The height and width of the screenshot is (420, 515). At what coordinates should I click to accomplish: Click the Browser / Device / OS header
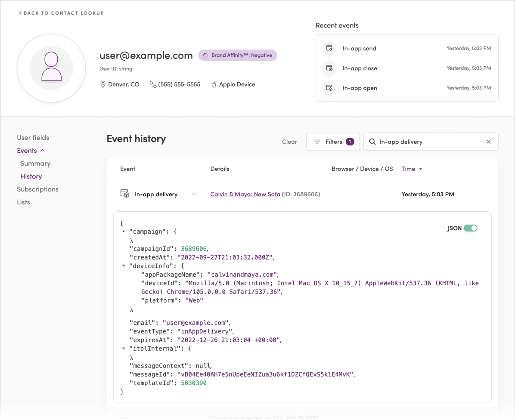pyautogui.click(x=362, y=169)
